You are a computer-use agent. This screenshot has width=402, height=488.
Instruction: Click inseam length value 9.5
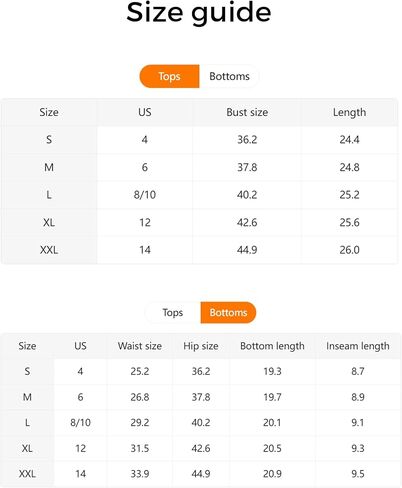click(x=358, y=474)
